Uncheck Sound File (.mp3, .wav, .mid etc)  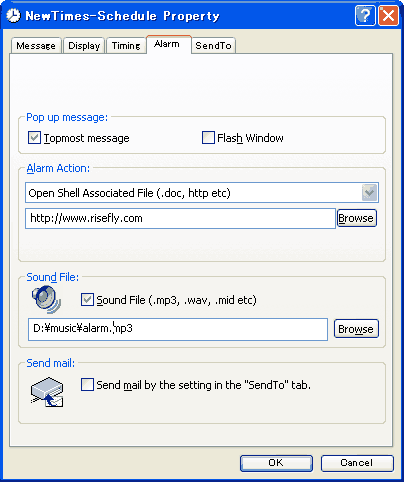coord(87,300)
